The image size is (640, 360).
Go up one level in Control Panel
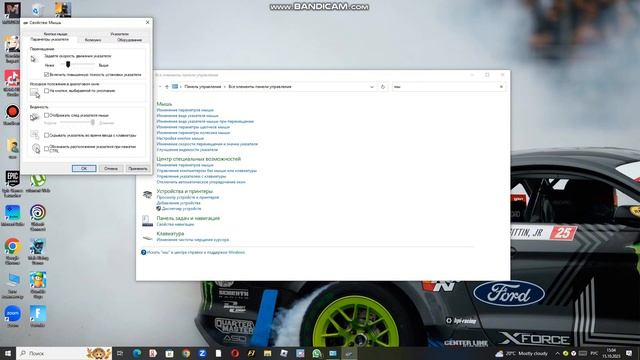(x=167, y=87)
